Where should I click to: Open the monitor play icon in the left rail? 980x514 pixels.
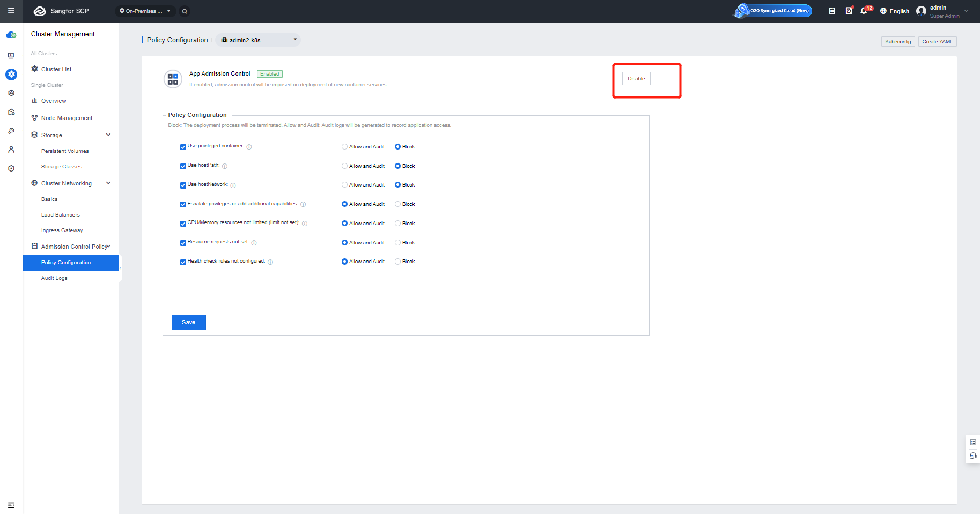[x=11, y=55]
